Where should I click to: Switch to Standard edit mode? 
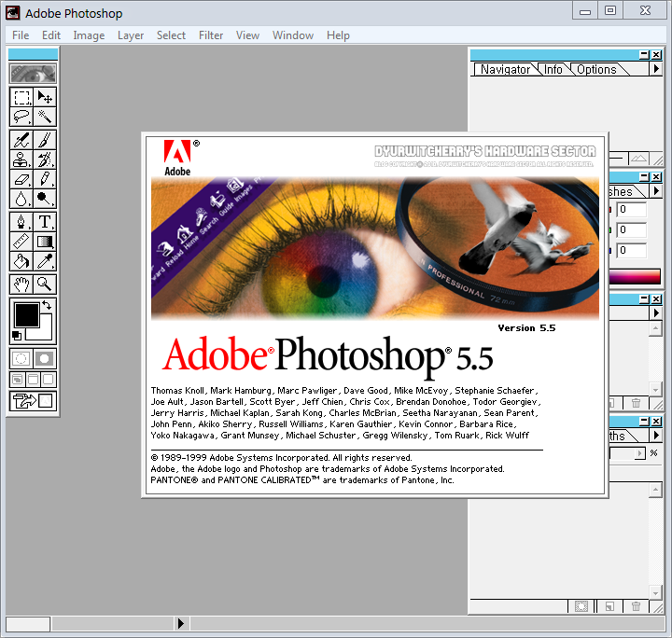pos(21,358)
